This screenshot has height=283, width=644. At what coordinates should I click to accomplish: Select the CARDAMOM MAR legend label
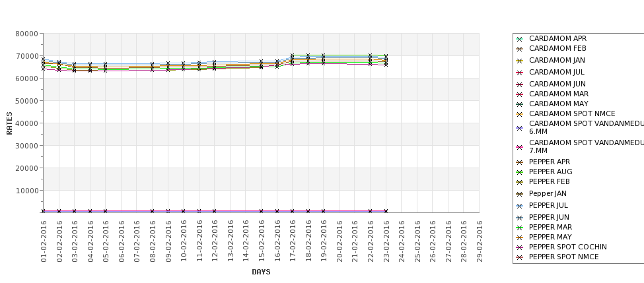(x=559, y=94)
